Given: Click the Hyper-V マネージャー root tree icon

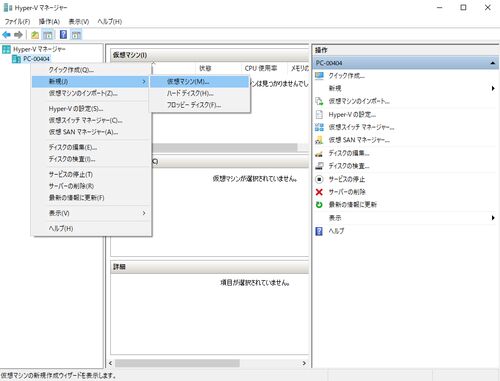Looking at the screenshot, I should [7, 49].
